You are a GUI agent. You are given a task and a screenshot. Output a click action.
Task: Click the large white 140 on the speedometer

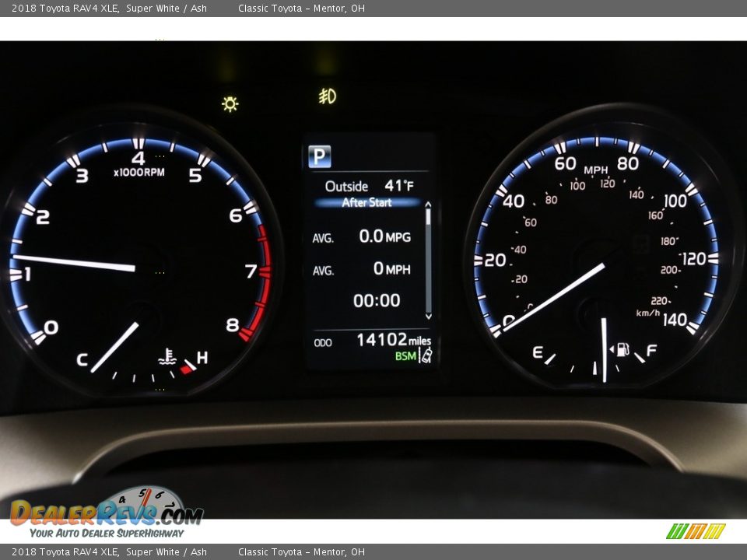click(675, 320)
